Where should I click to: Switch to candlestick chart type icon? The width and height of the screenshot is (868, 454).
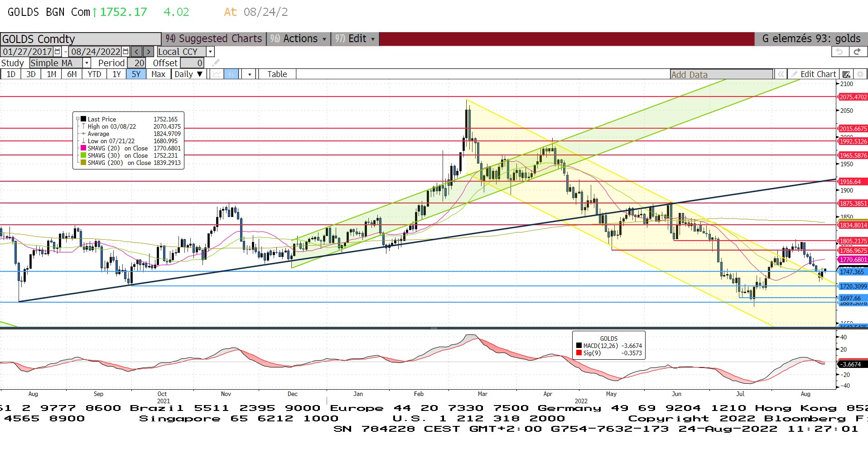click(231, 74)
